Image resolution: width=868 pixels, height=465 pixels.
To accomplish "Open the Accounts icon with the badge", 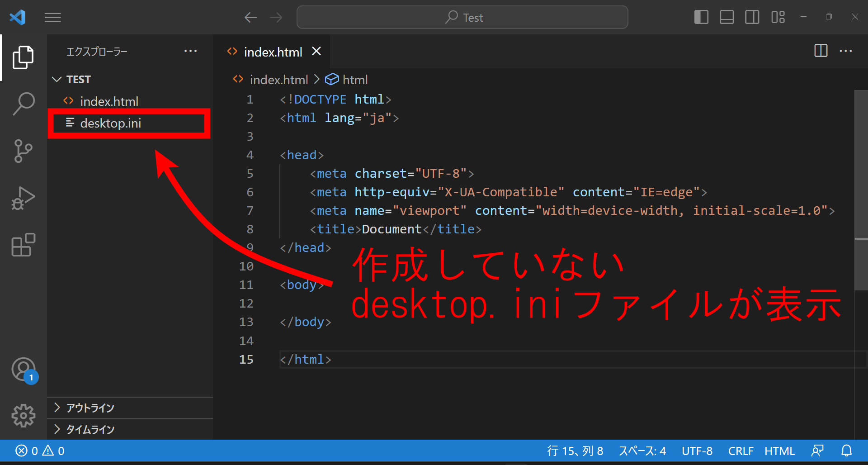I will (23, 369).
